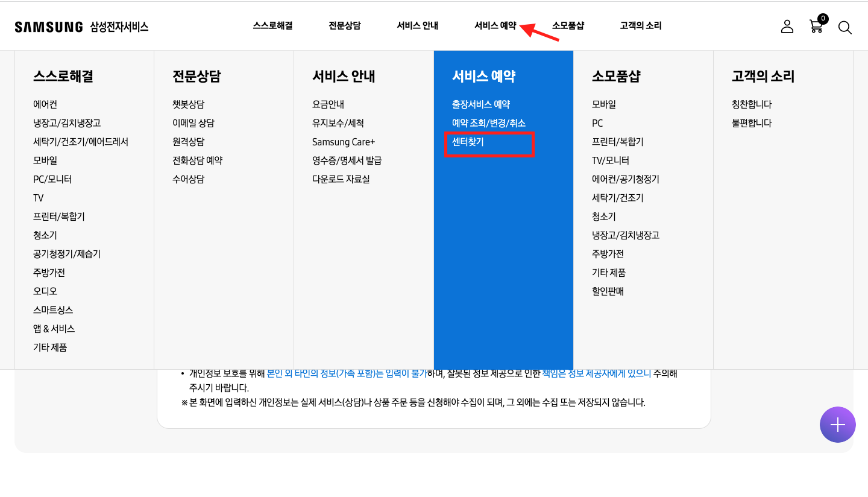Select Samsung Care+ in 서비스 안내

344,141
